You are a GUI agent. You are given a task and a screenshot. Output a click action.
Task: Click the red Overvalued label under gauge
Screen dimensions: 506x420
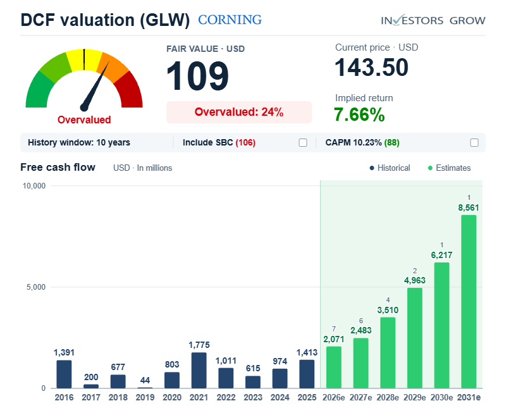[x=84, y=120]
